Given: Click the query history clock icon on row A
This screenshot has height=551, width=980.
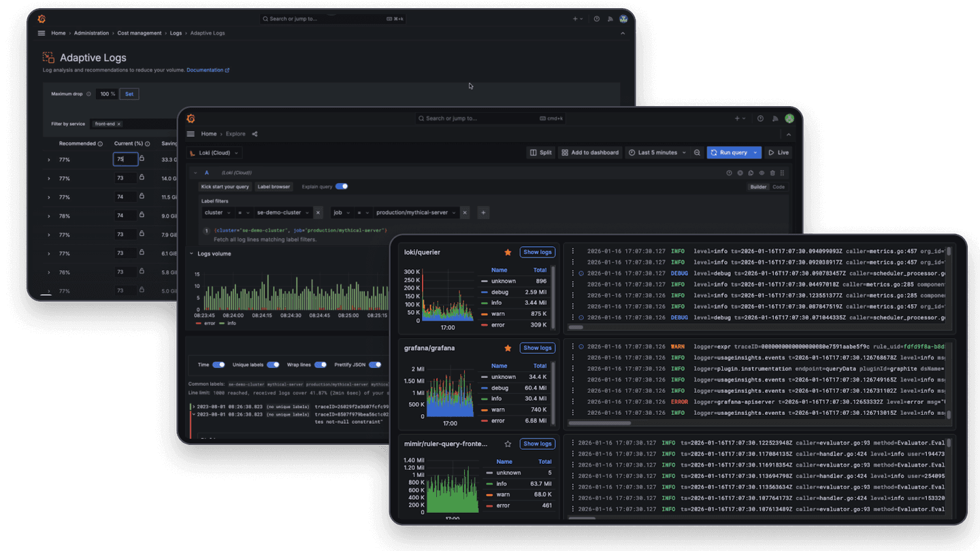Looking at the screenshot, I should click(729, 173).
